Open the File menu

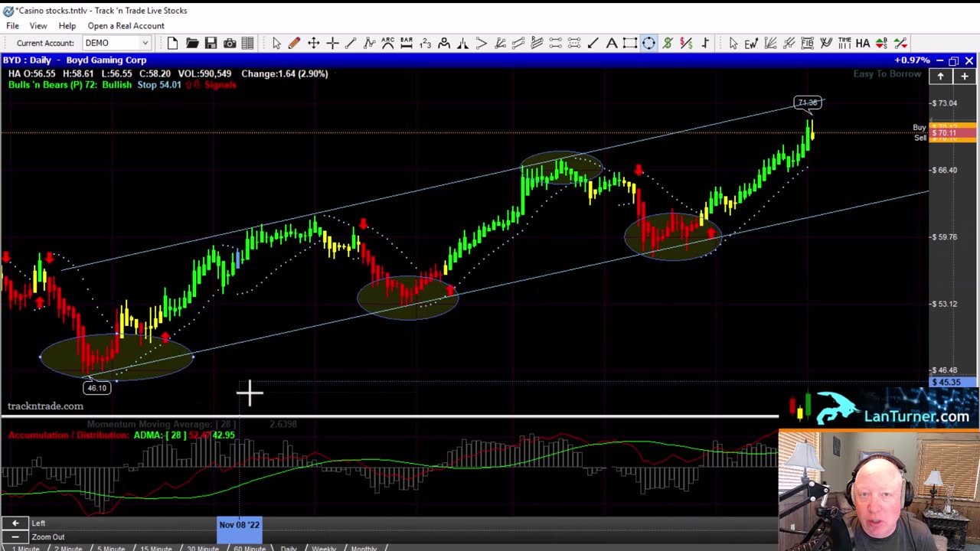pyautogui.click(x=13, y=25)
